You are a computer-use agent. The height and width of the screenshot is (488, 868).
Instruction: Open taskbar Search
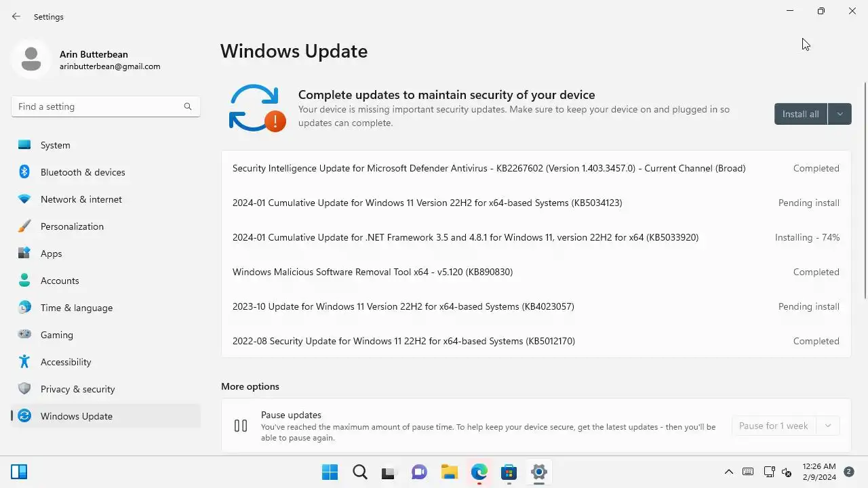coord(359,472)
